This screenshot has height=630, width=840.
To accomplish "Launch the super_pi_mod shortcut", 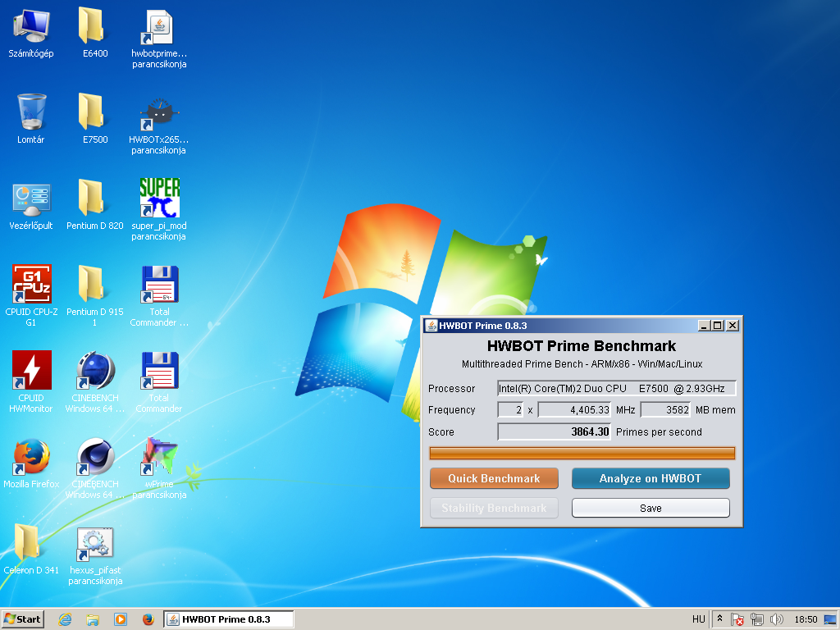I will pos(159,209).
